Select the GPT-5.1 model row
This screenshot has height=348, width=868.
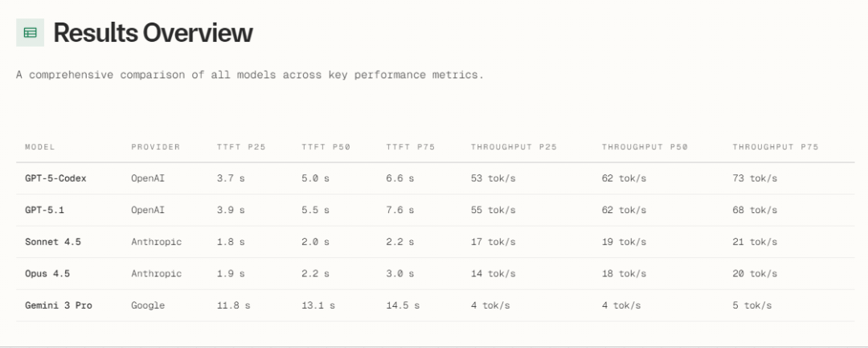[43, 210]
